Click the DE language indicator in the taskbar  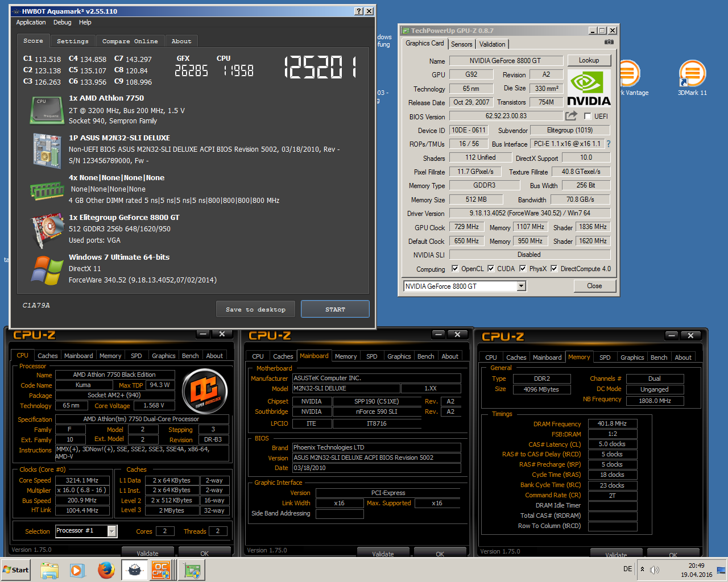pos(627,569)
